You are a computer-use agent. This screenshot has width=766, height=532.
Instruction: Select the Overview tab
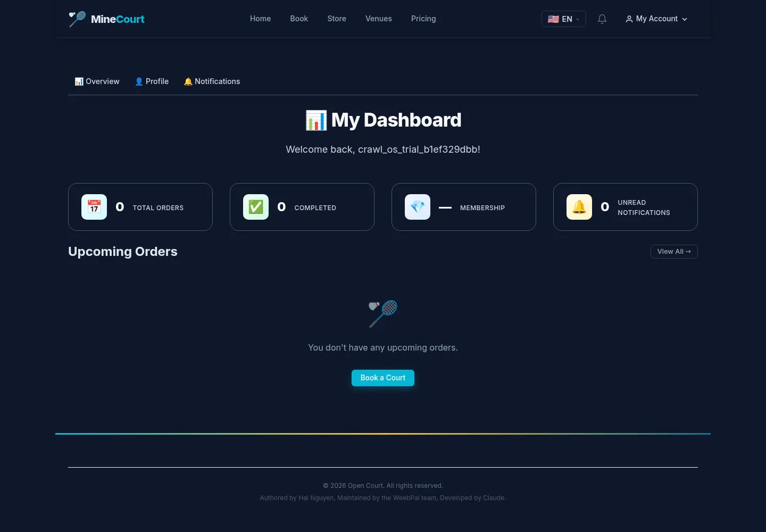(97, 81)
